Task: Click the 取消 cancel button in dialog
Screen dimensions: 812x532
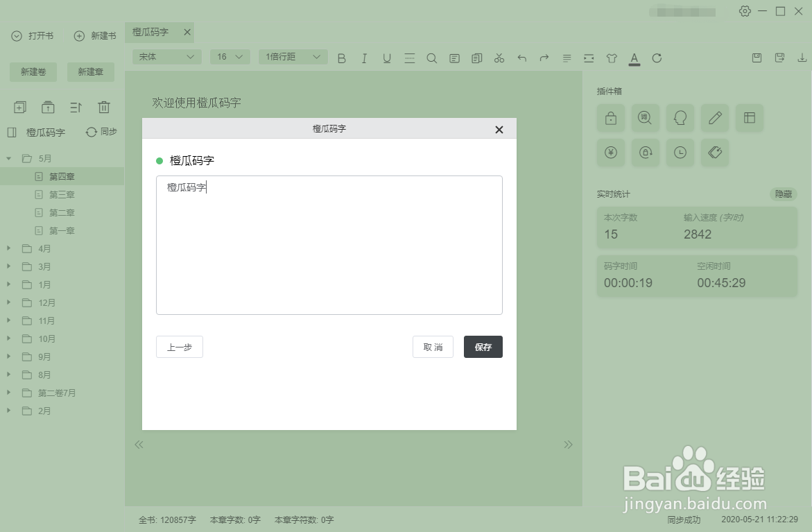Action: (x=433, y=347)
